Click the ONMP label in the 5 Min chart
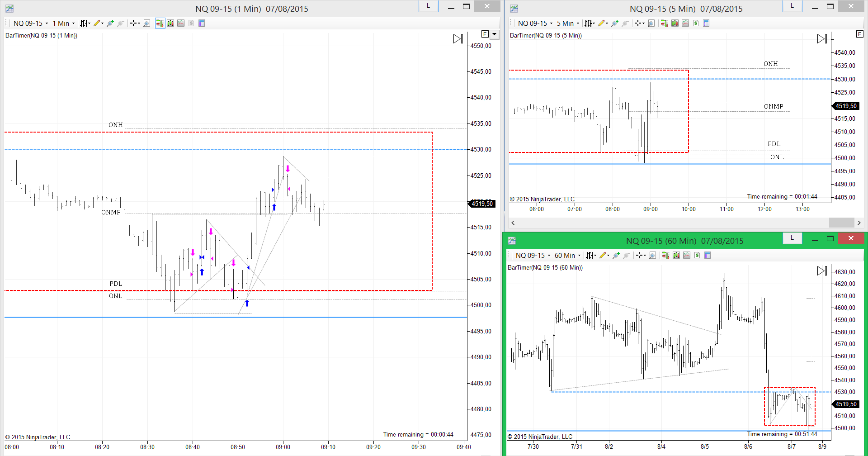The width and height of the screenshot is (868, 456). coord(774,106)
